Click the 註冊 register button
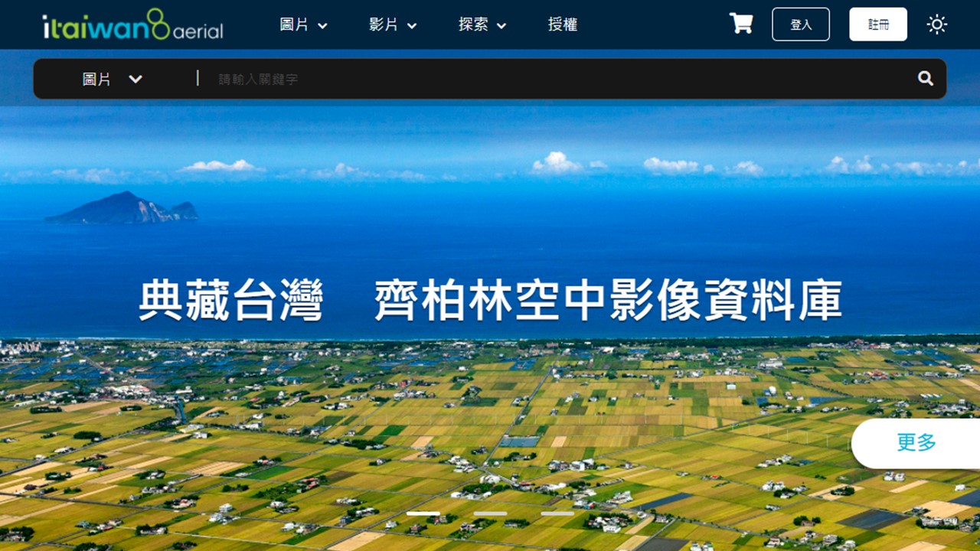Image resolution: width=980 pixels, height=551 pixels. [x=878, y=24]
